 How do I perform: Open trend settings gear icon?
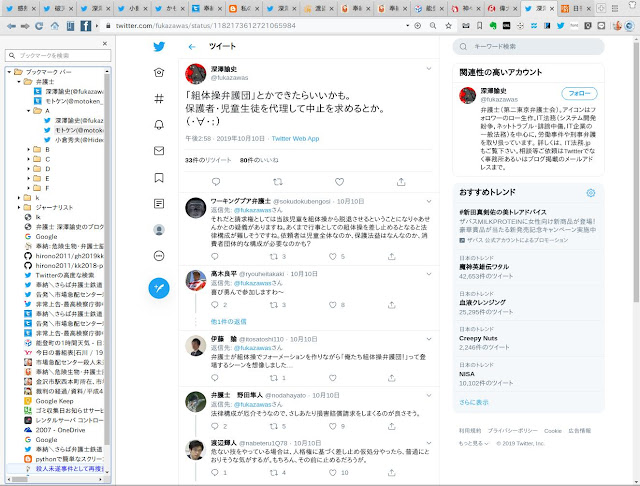pyautogui.click(x=591, y=193)
